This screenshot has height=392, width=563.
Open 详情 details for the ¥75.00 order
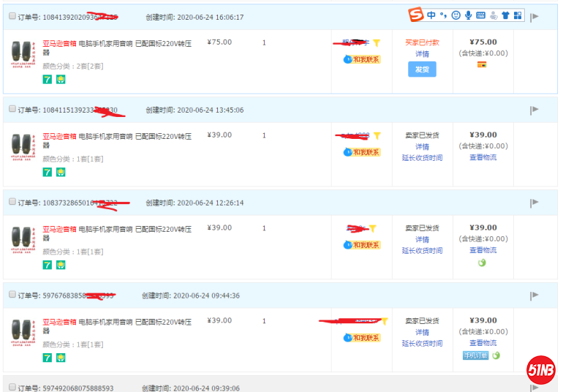tap(422, 54)
